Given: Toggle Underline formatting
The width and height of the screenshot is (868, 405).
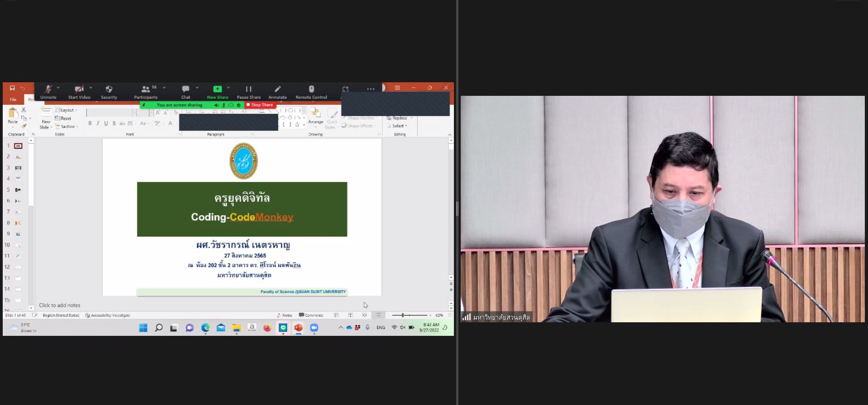Looking at the screenshot, I should pos(106,123).
